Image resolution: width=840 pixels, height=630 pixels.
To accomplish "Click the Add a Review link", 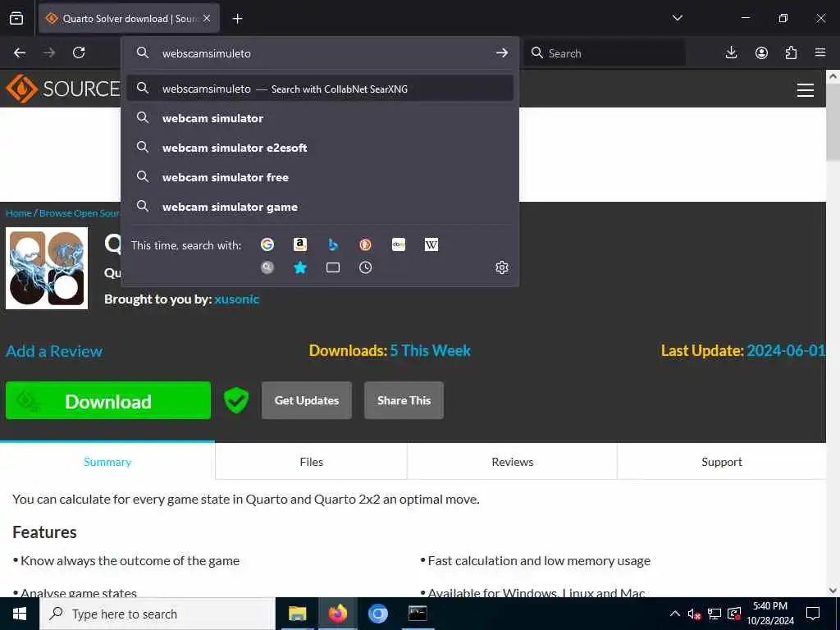I will (x=54, y=351).
